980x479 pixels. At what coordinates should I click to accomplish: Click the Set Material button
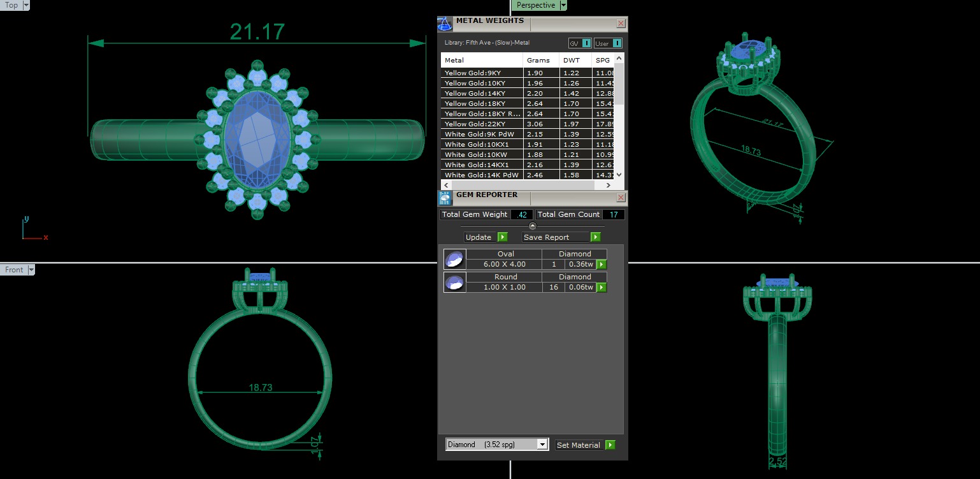(x=579, y=445)
